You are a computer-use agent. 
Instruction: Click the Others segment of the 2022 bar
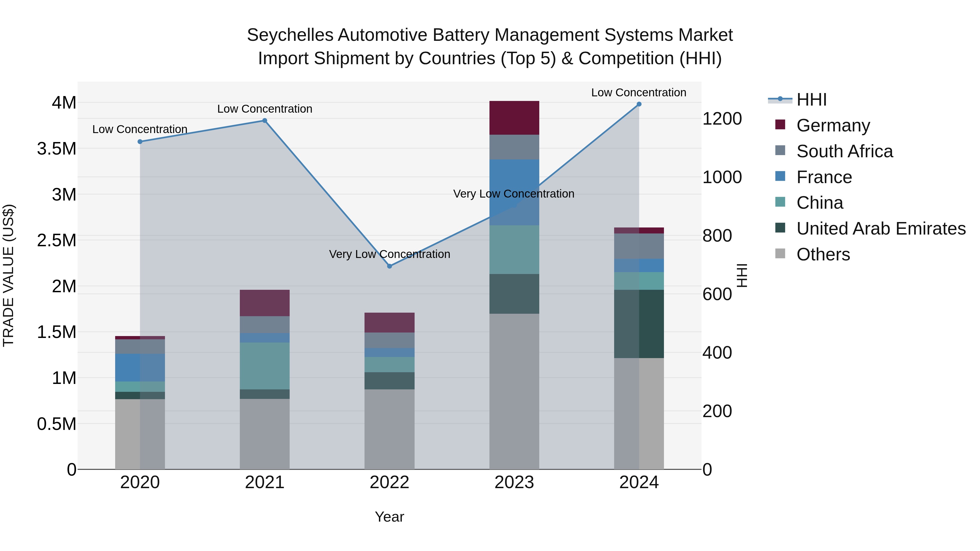(390, 429)
